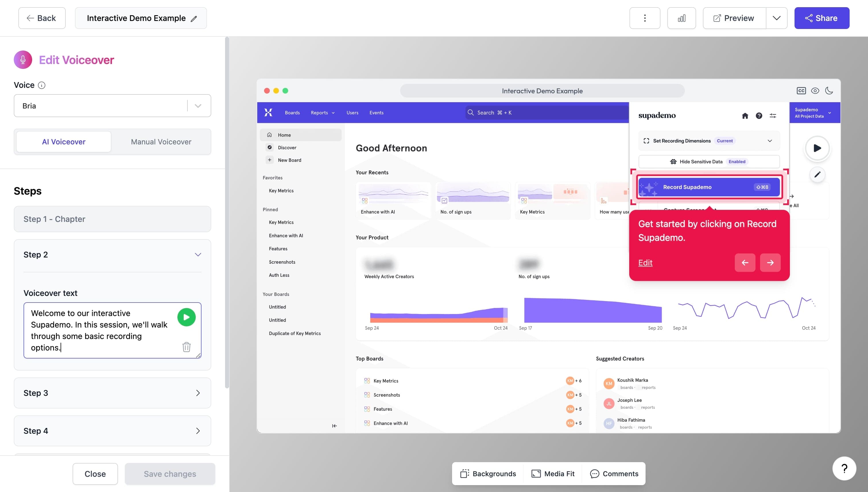This screenshot has height=492, width=868.
Task: Click Key Metrics under Favorites
Action: (x=281, y=191)
